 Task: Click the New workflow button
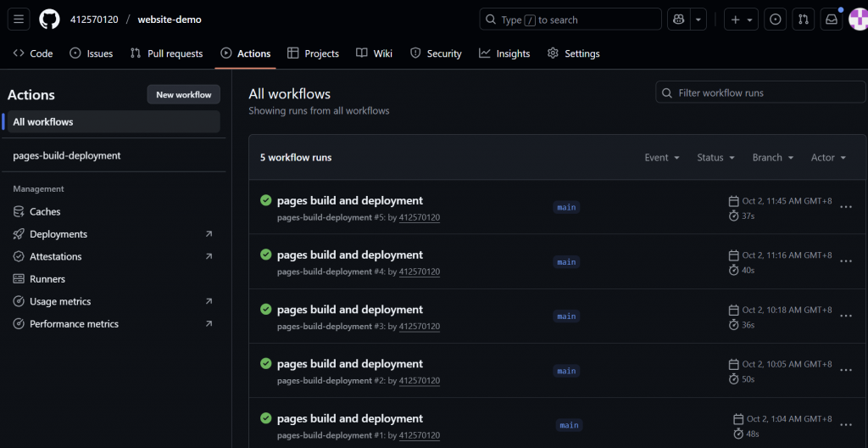184,94
